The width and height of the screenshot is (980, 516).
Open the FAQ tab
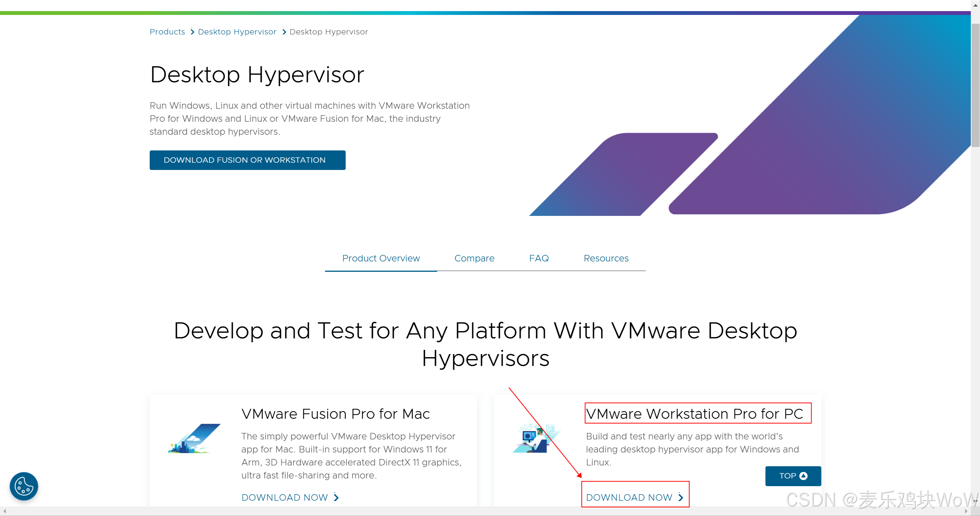[x=539, y=258]
